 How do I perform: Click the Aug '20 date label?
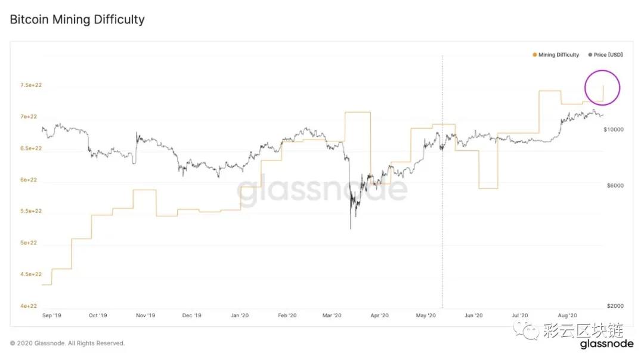tap(567, 315)
